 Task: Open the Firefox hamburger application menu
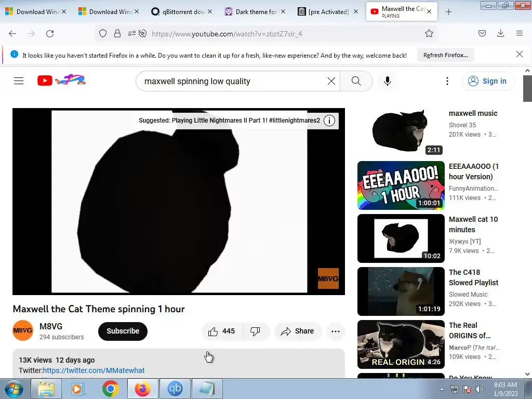520,33
